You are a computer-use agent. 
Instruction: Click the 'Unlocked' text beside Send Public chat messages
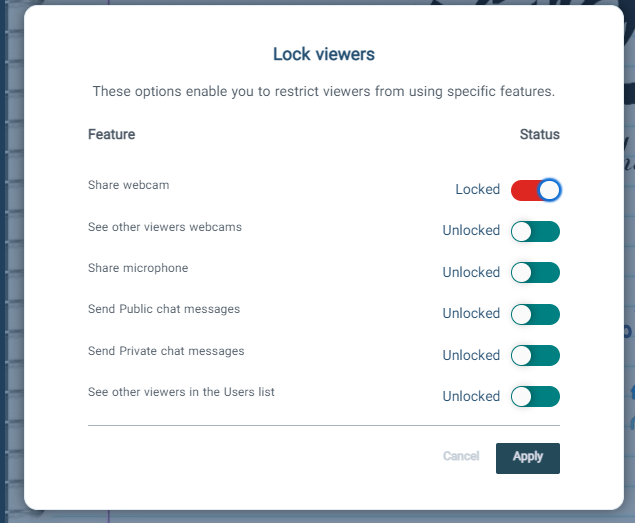471,313
